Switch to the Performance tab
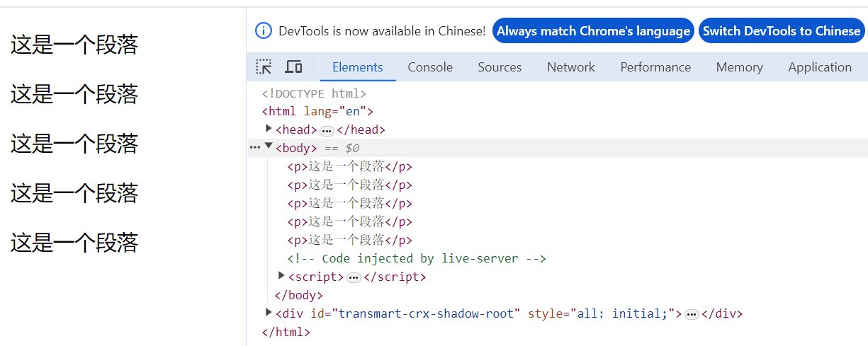The height and width of the screenshot is (346, 868). (x=655, y=67)
